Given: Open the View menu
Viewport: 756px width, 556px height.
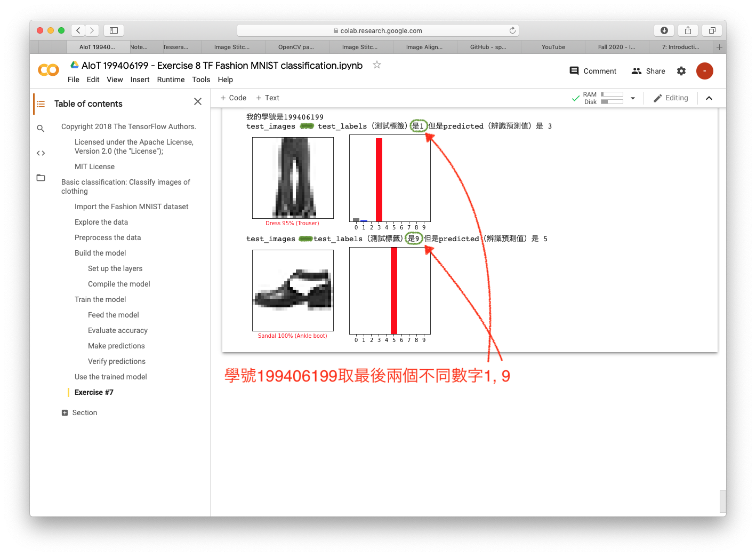Looking at the screenshot, I should coord(115,80).
